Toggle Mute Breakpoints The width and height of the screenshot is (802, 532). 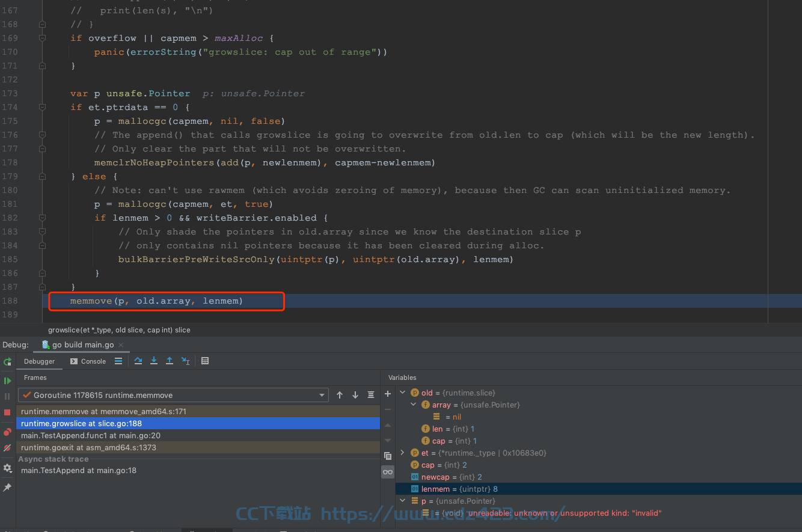click(x=7, y=448)
